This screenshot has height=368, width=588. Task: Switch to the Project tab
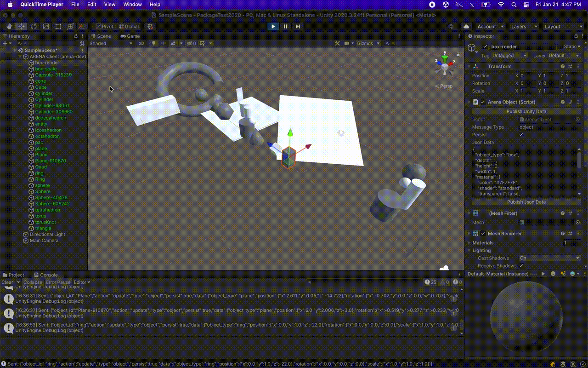14,275
